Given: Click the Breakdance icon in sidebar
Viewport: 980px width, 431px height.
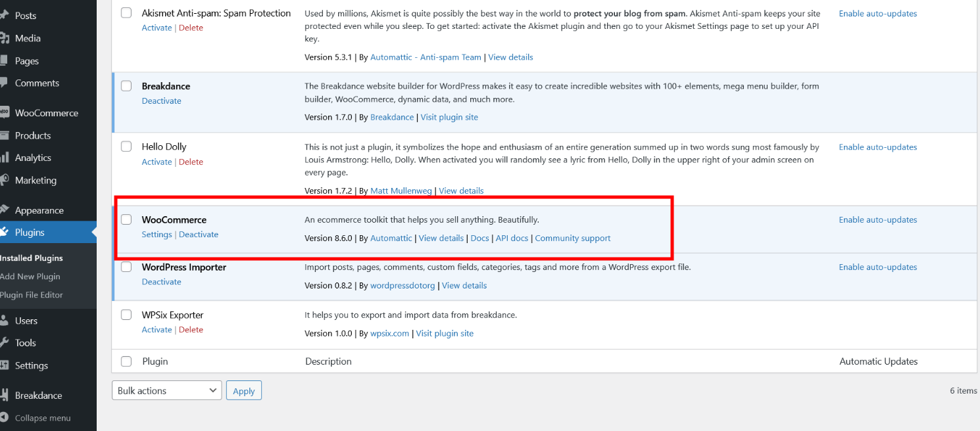Looking at the screenshot, I should (3, 396).
